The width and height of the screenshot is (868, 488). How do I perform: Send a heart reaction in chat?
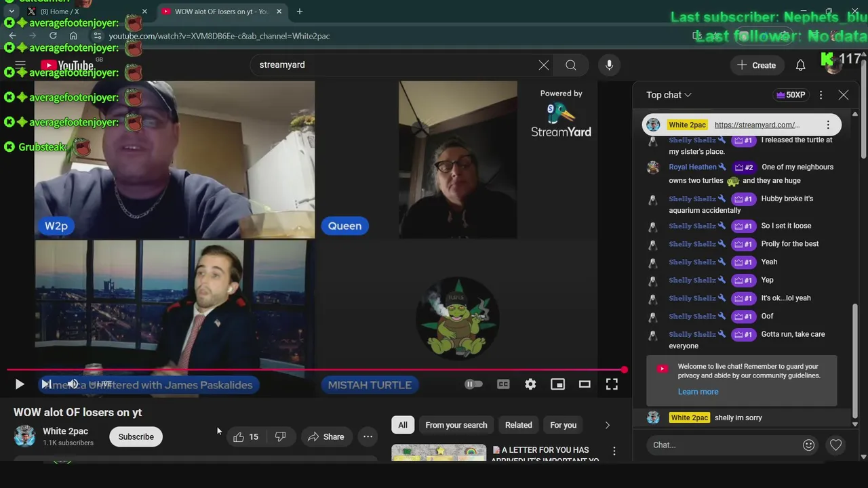click(x=835, y=445)
